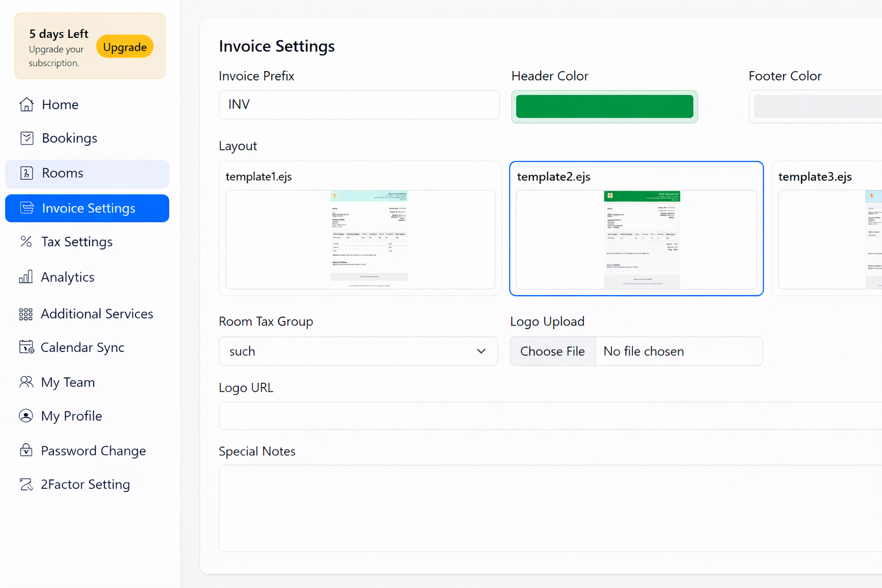Select the Tax Settings percent icon
Viewport: 882px width, 588px height.
pos(26,242)
